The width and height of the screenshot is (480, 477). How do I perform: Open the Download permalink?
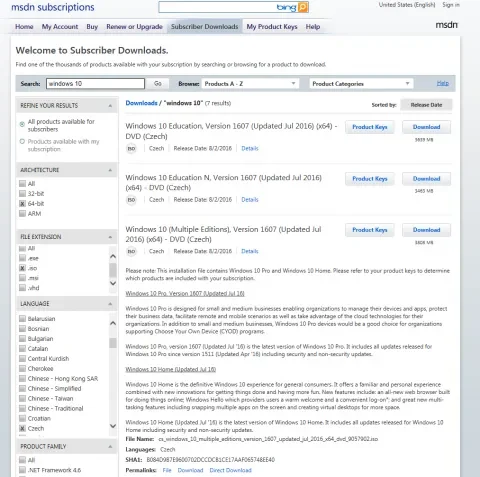tap(190, 470)
